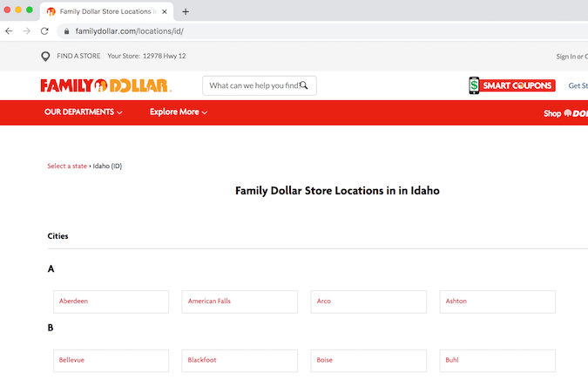588x380 pixels.
Task: Click the map pin Find a Store icon
Action: (45, 57)
